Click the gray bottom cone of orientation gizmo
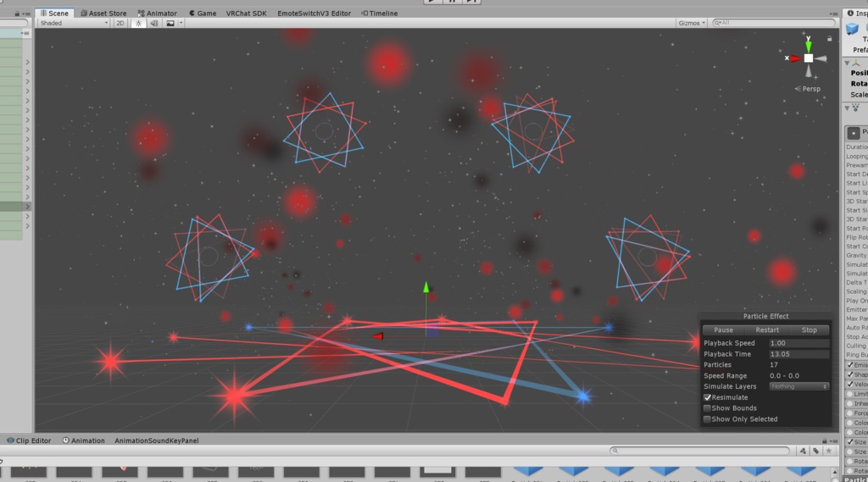868x482 pixels. coord(808,71)
